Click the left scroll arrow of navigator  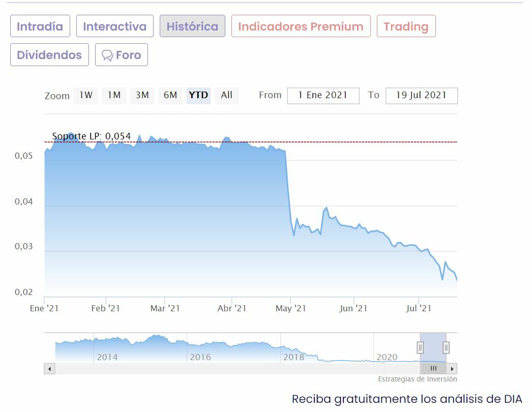(x=49, y=368)
